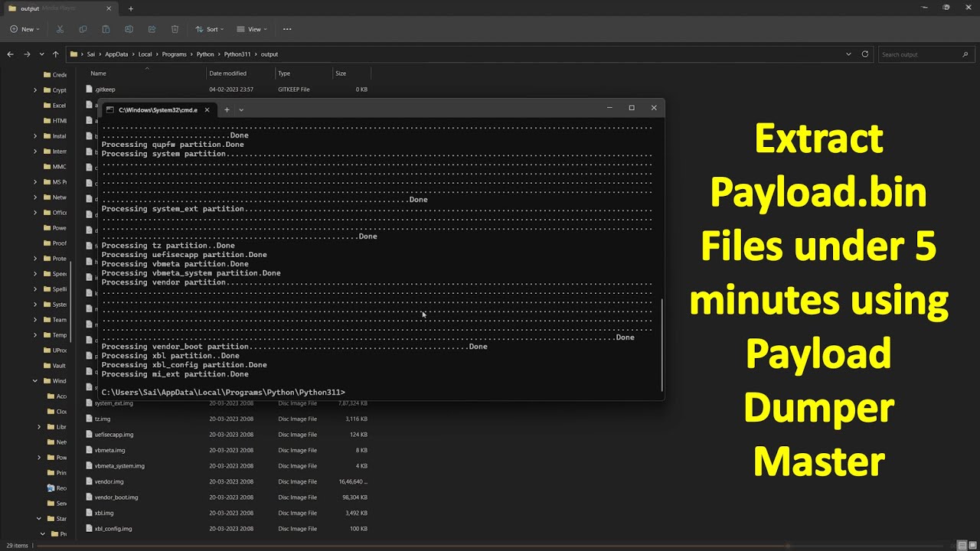The width and height of the screenshot is (980, 551).
Task: Click Python in the address breadcrumb
Action: (205, 54)
